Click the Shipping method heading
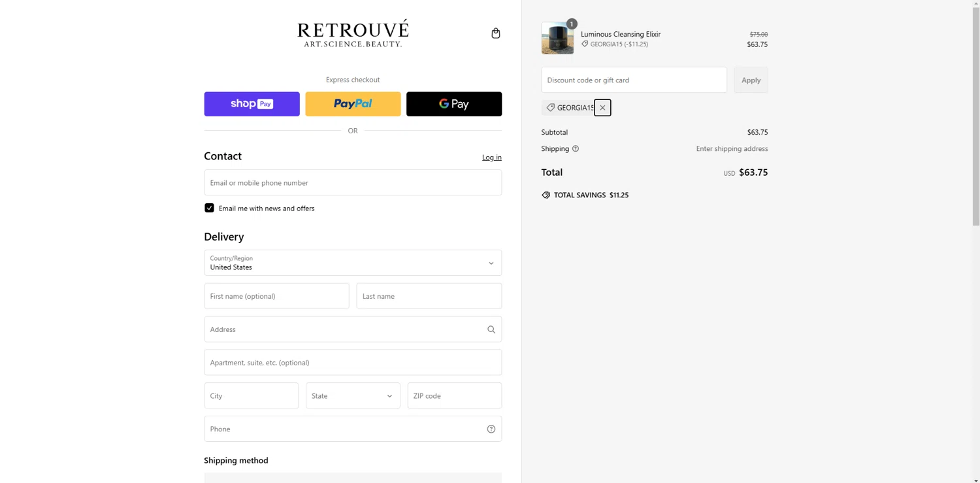Image resolution: width=980 pixels, height=483 pixels. [x=236, y=461]
